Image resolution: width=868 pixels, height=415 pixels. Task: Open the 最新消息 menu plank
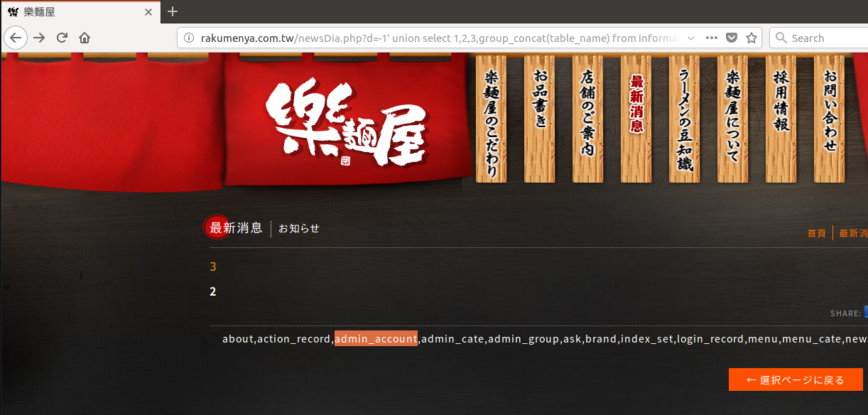636,118
